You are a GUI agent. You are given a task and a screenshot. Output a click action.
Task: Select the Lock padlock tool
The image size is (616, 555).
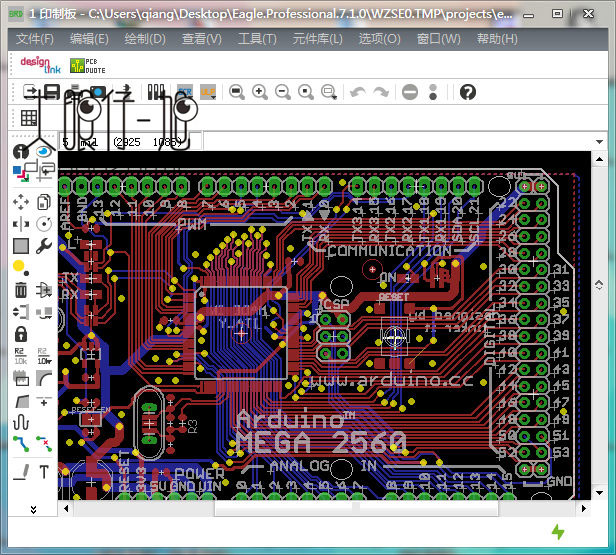coord(21,334)
